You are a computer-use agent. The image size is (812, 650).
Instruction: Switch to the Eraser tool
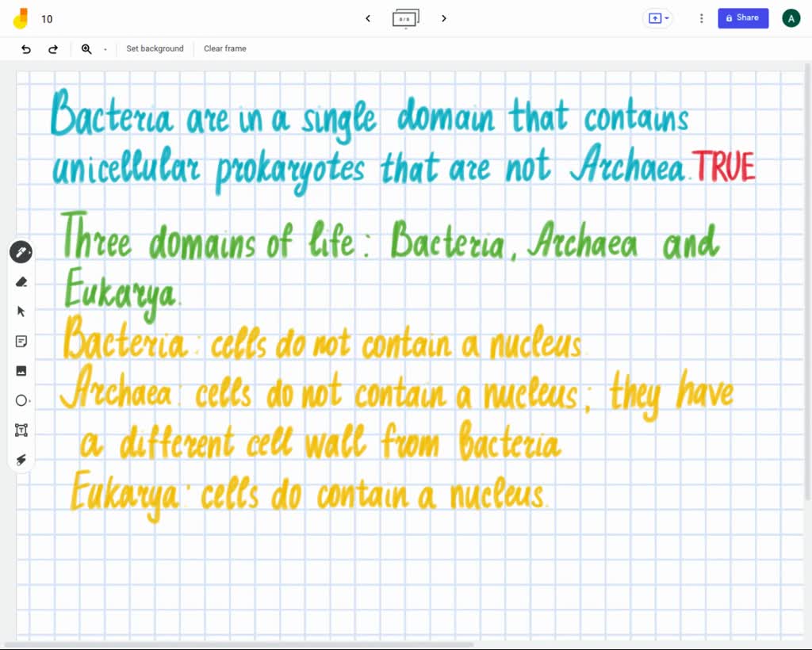[x=21, y=281]
